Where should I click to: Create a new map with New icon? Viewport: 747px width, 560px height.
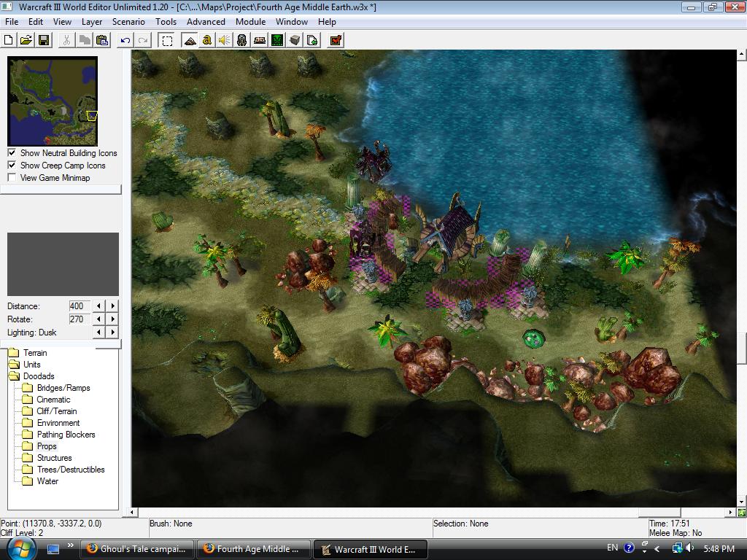[9, 41]
